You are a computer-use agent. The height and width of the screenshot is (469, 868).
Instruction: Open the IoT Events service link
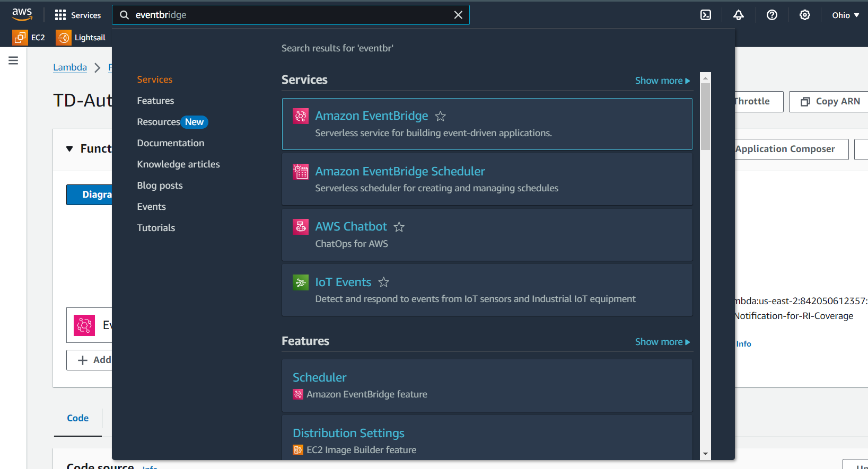point(343,282)
